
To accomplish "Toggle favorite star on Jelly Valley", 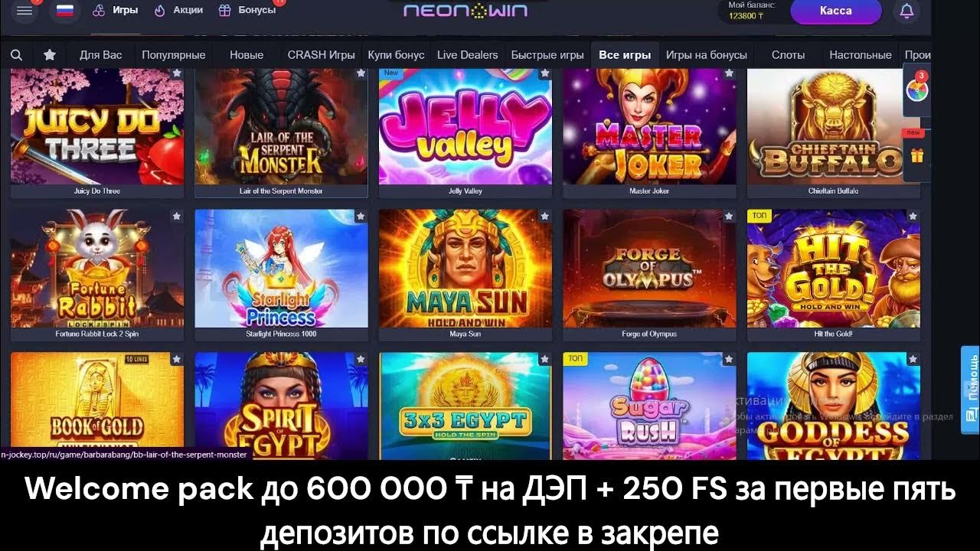I will [x=544, y=73].
